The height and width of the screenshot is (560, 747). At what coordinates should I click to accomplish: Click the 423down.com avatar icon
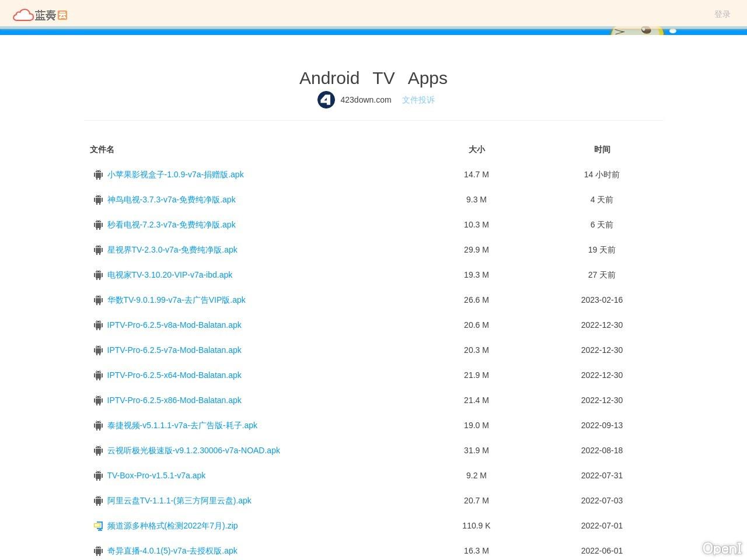[326, 100]
